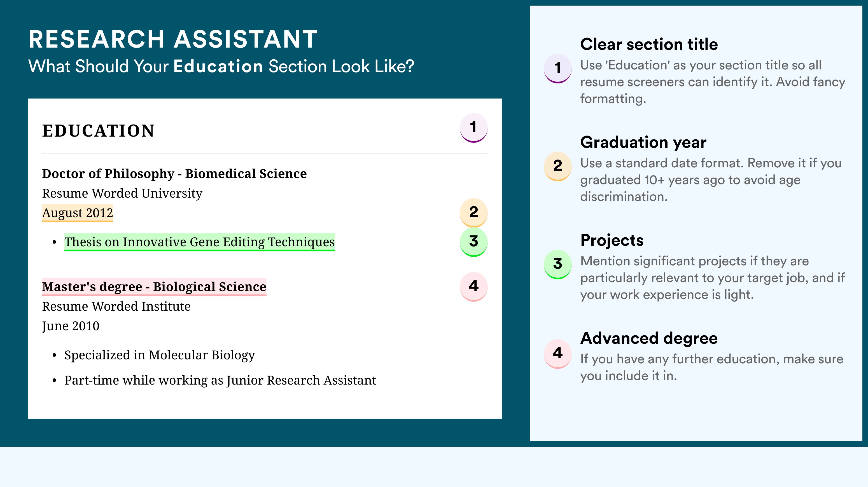Click 'Part-time while working as Junior Research Assistant'
Image resolution: width=868 pixels, height=487 pixels.
tap(220, 380)
